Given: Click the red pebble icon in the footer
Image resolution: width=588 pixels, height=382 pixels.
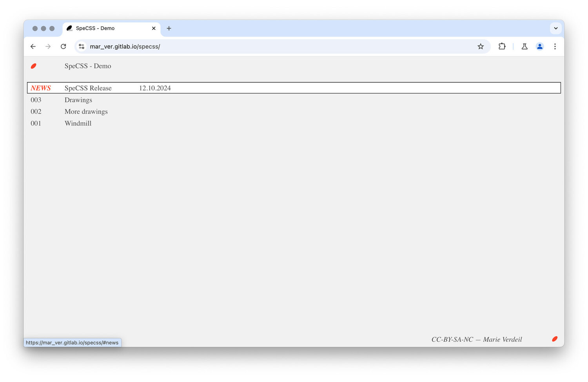Looking at the screenshot, I should [x=555, y=339].
